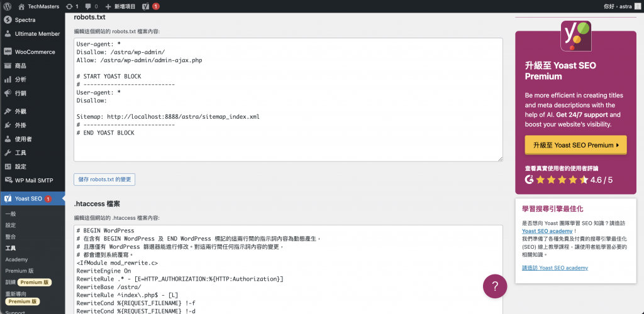Open the updates indicator in the toolbar

pyautogui.click(x=72, y=6)
